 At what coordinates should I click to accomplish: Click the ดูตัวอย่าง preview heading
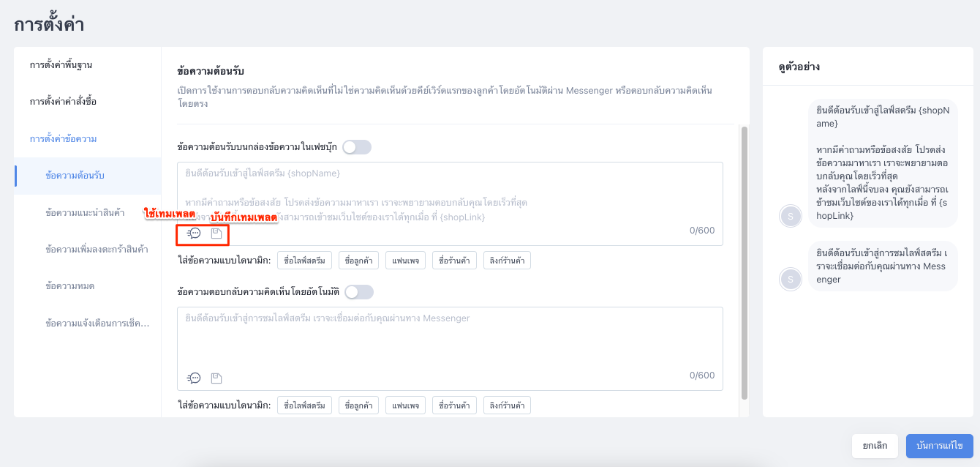click(x=799, y=67)
